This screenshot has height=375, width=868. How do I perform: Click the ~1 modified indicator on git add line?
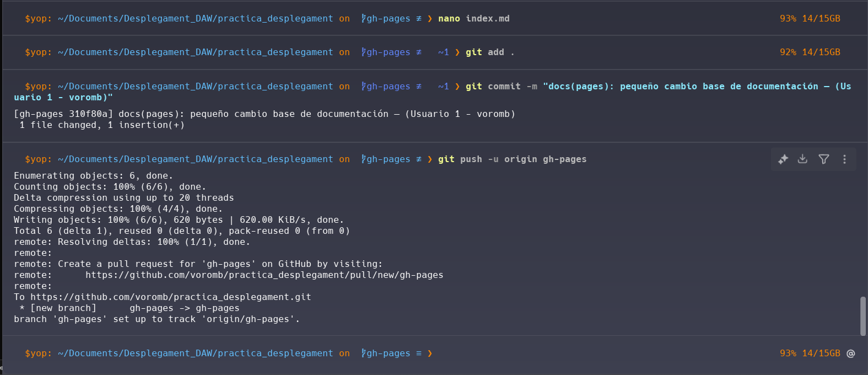point(443,52)
